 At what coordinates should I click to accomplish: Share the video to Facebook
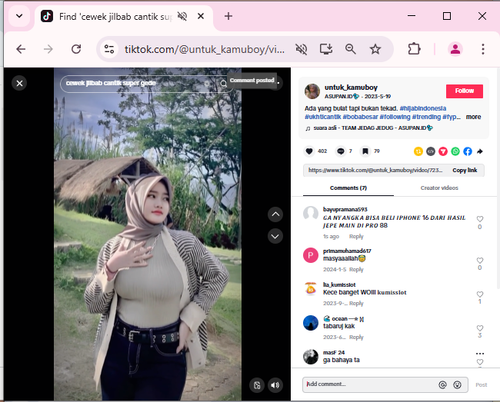(x=468, y=151)
